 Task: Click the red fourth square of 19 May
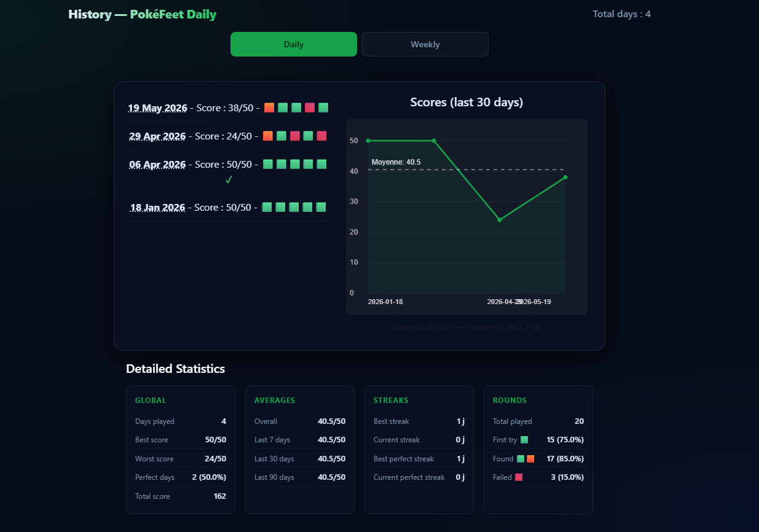310,108
